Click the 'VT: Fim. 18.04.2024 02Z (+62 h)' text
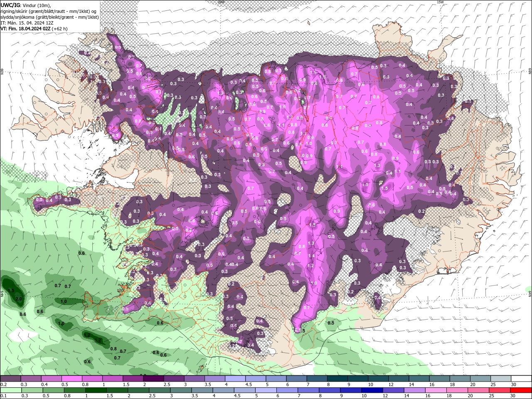This screenshot has height=399, width=532. coord(34,29)
